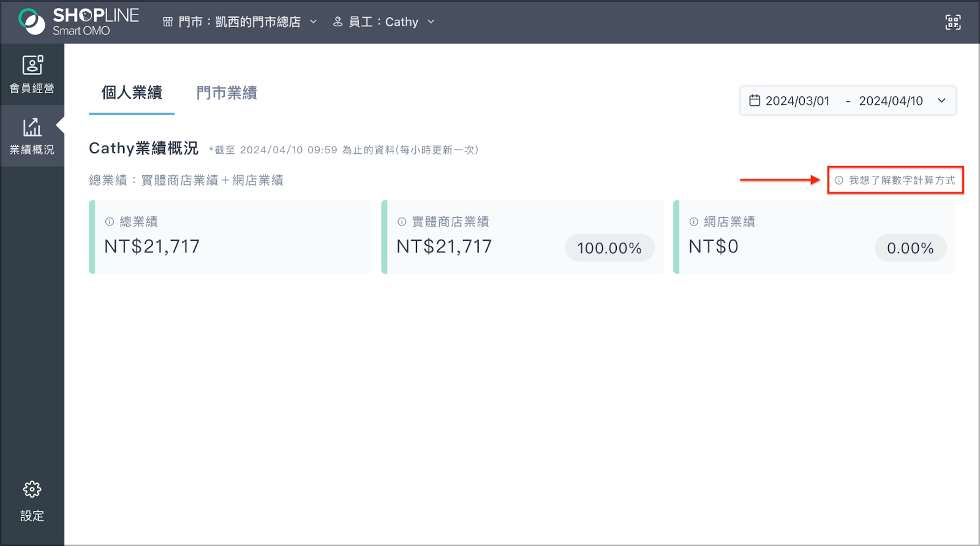Expand the 門市 凱西的門市總店 dropdown
The height and width of the screenshot is (546, 980).
240,22
